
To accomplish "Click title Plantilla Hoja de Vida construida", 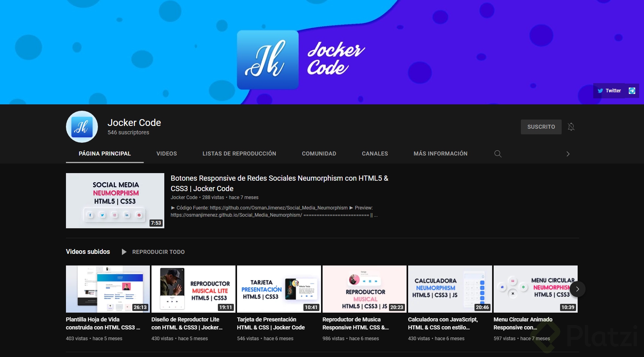I will click(x=103, y=323).
